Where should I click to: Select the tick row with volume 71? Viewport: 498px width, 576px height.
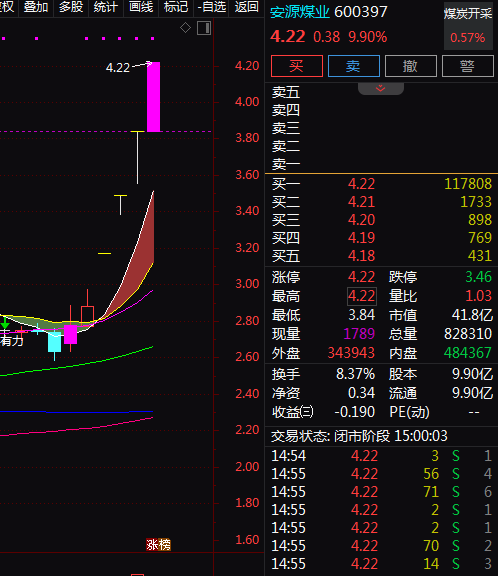pyautogui.click(x=381, y=492)
